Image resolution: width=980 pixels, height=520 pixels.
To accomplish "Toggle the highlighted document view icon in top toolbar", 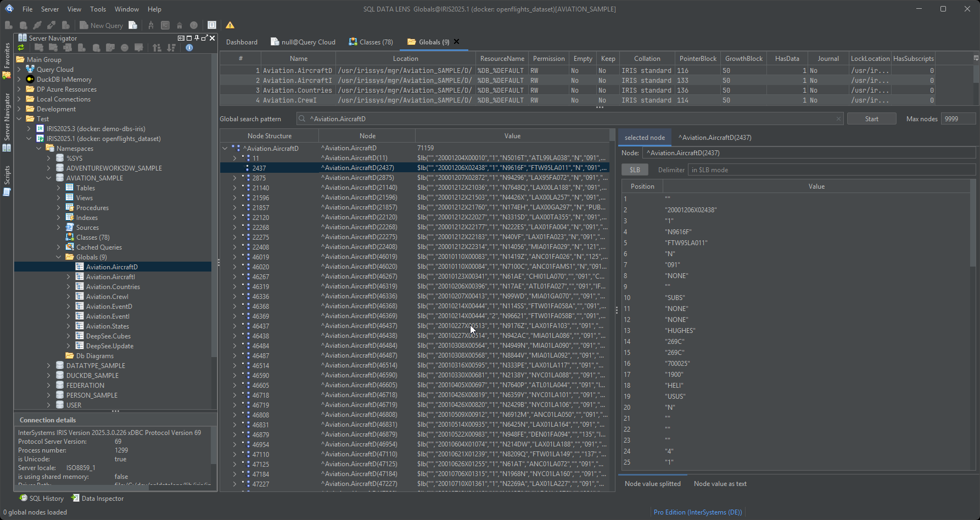I will [x=212, y=25].
